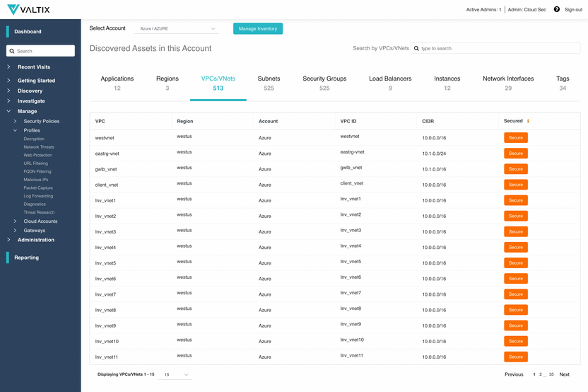Click Secure button for client_vnet
The height and width of the screenshot is (392, 588).
pos(516,185)
